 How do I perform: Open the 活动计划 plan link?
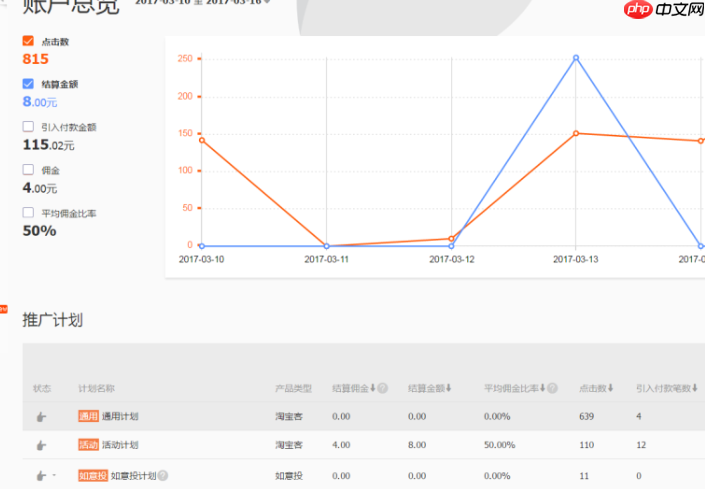120,445
